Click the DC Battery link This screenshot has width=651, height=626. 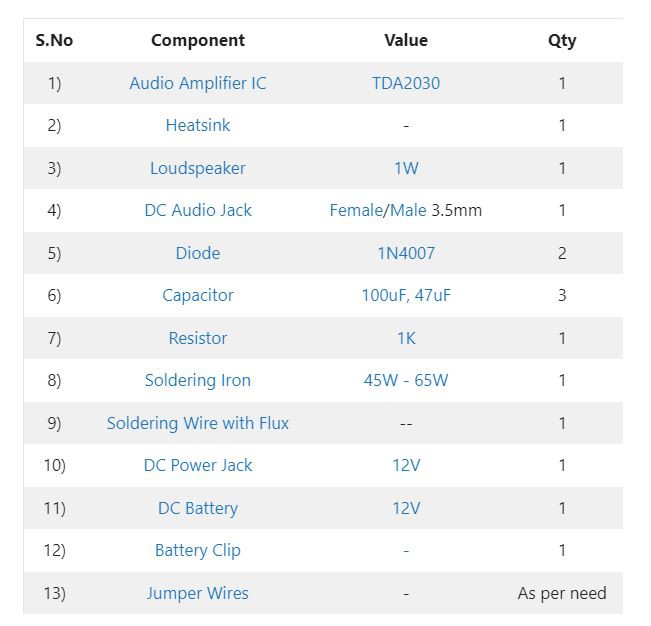198,509
